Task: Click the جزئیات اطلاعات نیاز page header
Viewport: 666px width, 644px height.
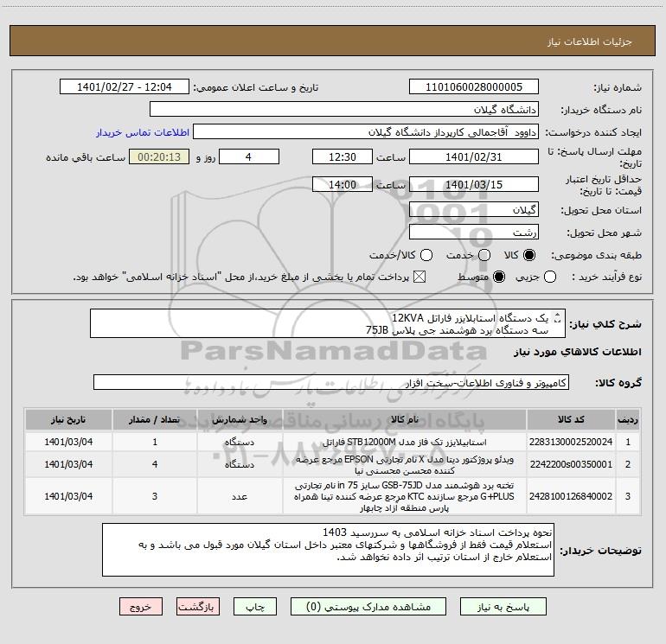Action: pos(332,41)
